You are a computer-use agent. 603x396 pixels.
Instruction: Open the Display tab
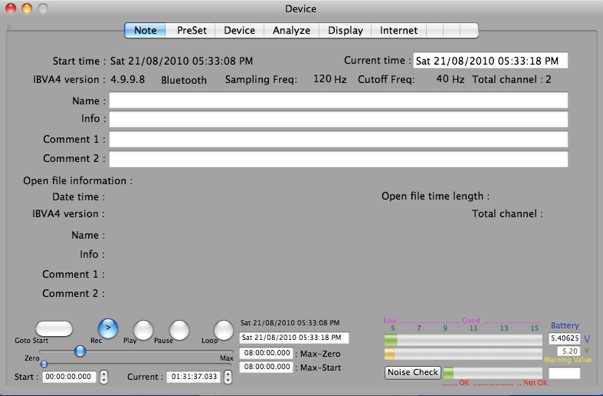tap(345, 30)
